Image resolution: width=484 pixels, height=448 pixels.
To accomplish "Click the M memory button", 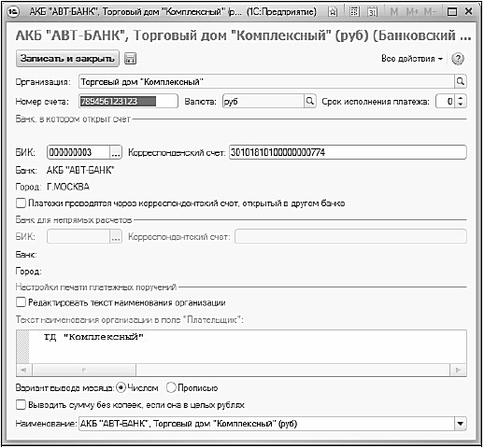I will click(394, 12).
